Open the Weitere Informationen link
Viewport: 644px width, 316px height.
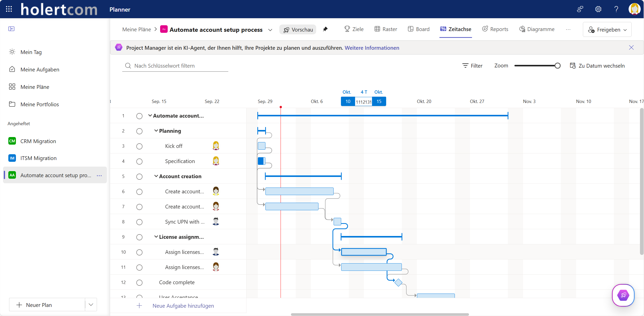tap(372, 48)
